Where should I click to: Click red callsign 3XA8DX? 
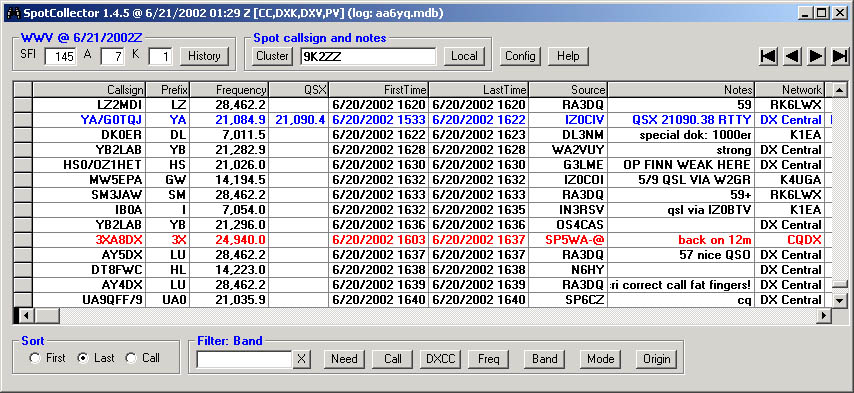[x=119, y=240]
